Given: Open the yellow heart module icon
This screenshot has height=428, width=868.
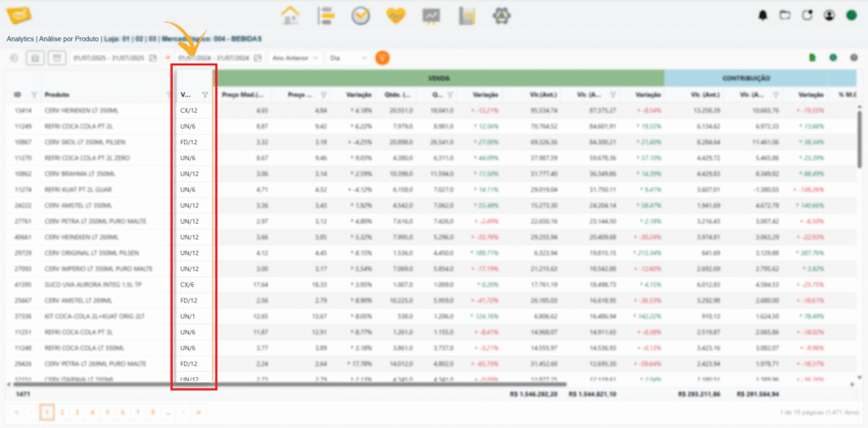Looking at the screenshot, I should click(x=396, y=16).
